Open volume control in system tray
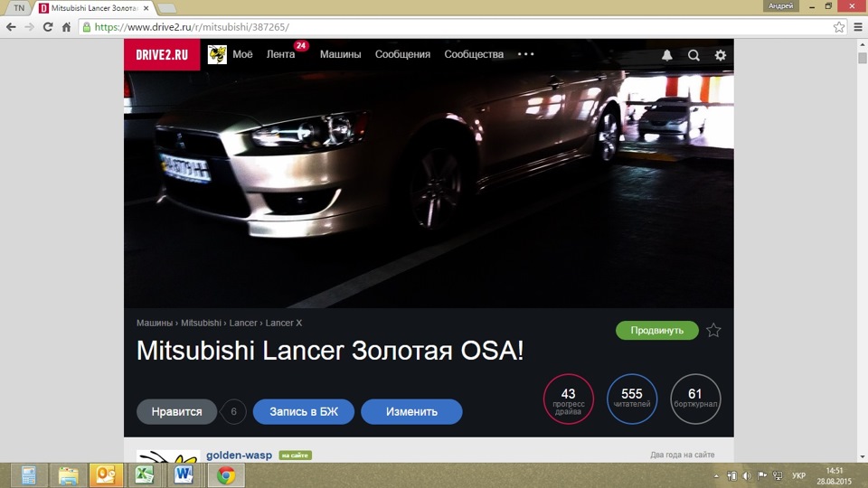The height and width of the screenshot is (488, 868). tap(747, 476)
